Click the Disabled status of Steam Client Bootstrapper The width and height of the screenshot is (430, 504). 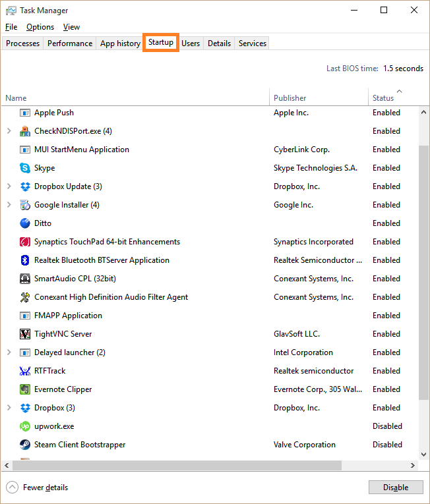pyautogui.click(x=387, y=445)
